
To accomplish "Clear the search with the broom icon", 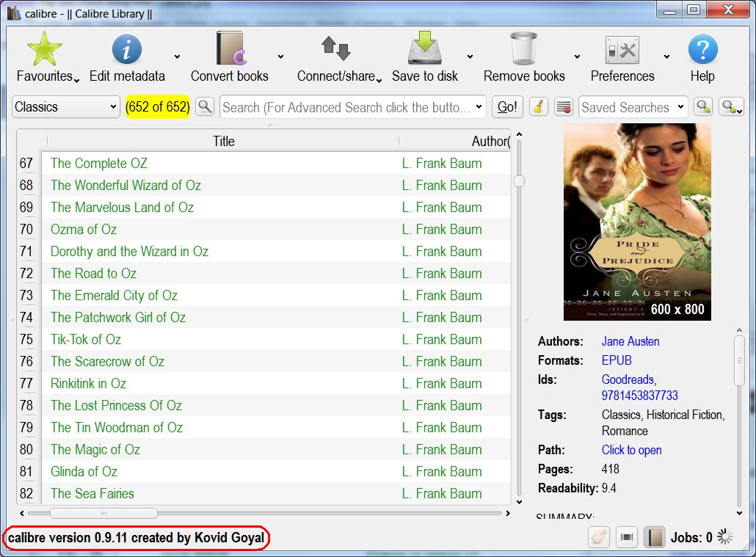I will click(x=539, y=106).
